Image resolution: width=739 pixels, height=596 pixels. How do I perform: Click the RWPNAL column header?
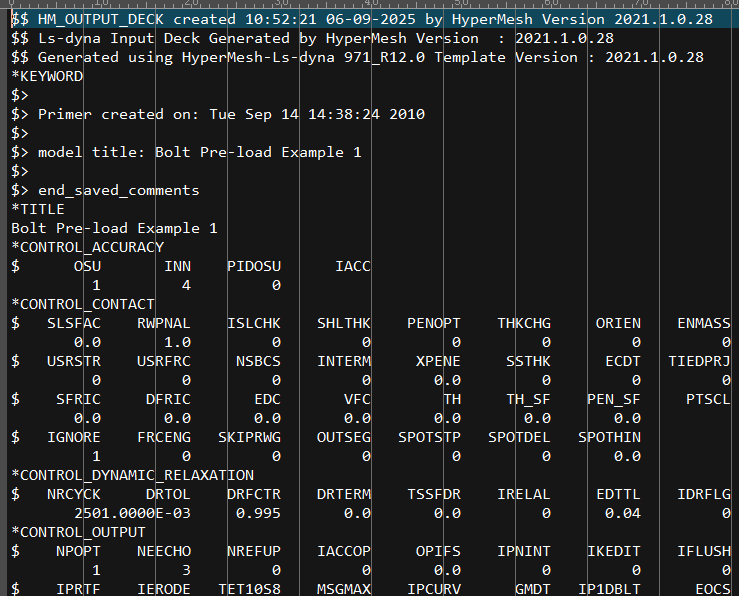click(x=164, y=323)
